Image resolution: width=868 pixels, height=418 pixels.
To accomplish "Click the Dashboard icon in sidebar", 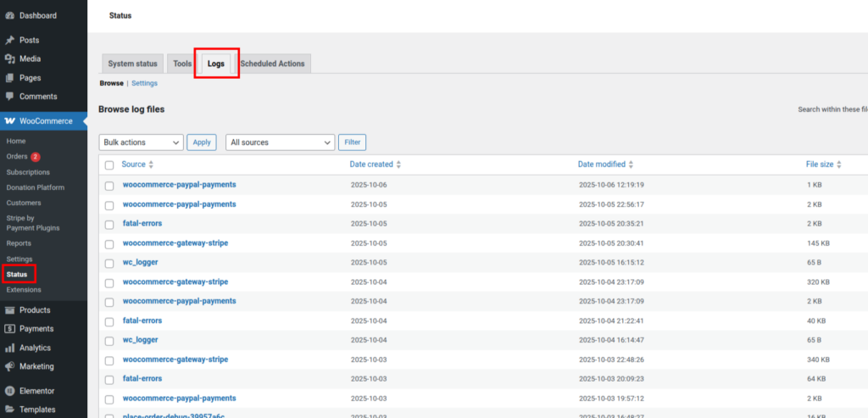I will [9, 15].
